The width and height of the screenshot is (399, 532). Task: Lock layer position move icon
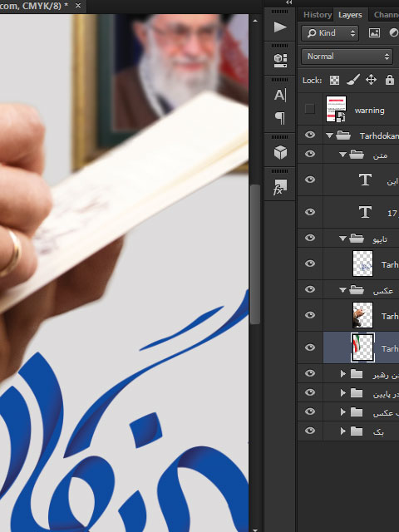click(371, 80)
